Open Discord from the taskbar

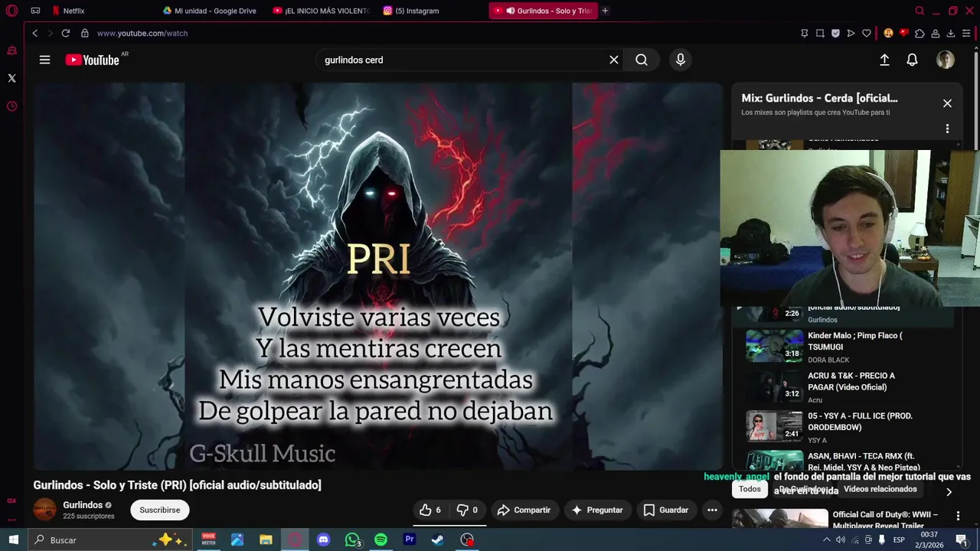tap(323, 540)
